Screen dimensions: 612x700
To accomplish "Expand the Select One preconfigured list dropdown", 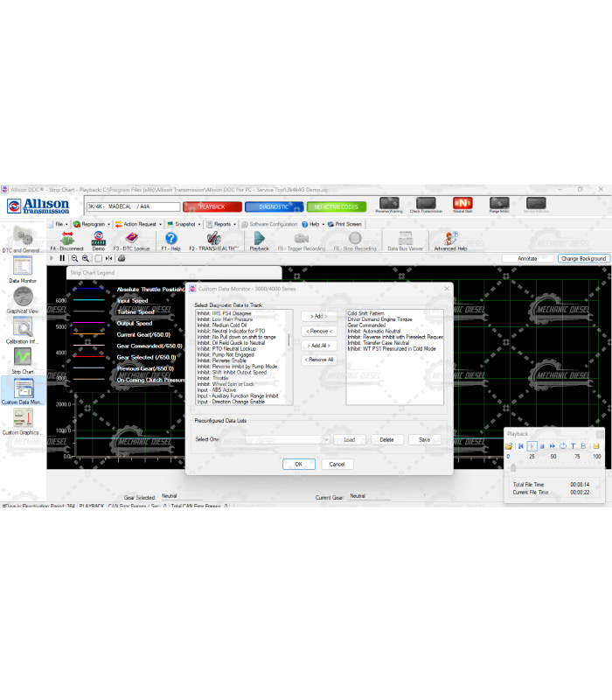I will 325,439.
